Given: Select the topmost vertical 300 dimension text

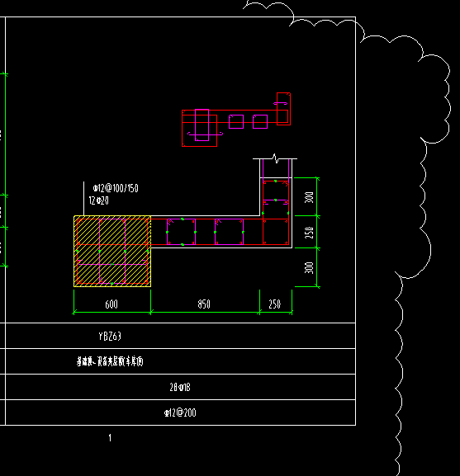Looking at the screenshot, I should click(309, 197).
